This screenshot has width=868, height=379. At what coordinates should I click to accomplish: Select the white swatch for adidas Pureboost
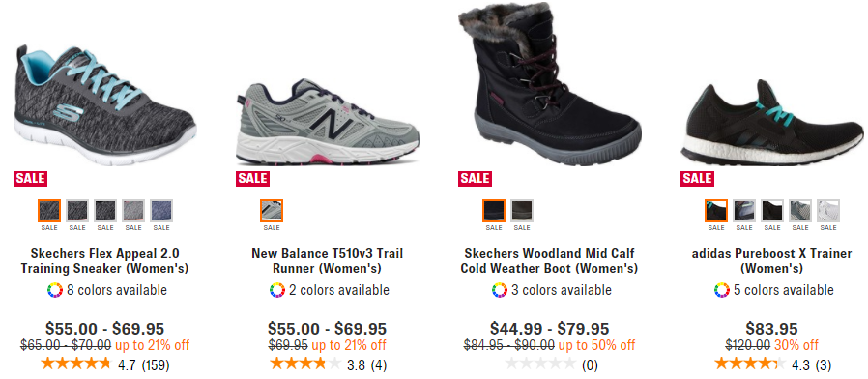(828, 211)
